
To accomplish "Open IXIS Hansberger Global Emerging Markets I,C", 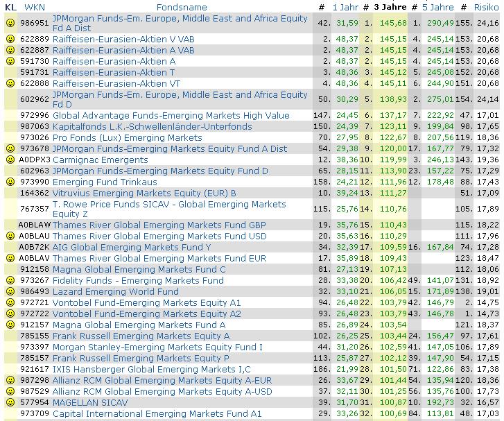I will point(152,369).
